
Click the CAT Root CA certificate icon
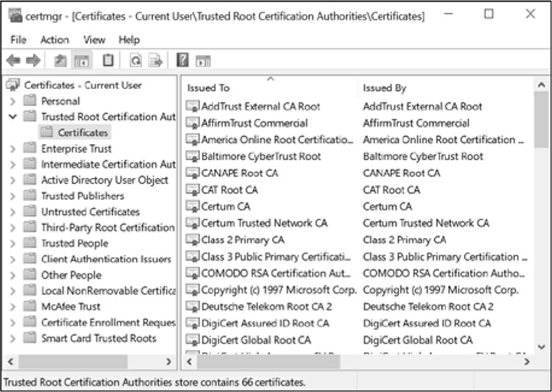click(x=193, y=190)
